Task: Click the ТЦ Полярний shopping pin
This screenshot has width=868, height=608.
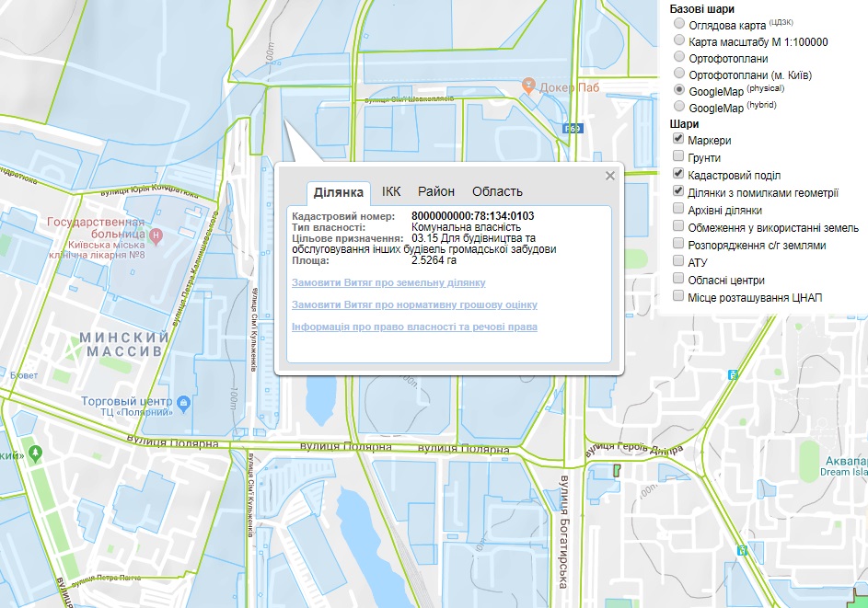Action: (x=183, y=402)
